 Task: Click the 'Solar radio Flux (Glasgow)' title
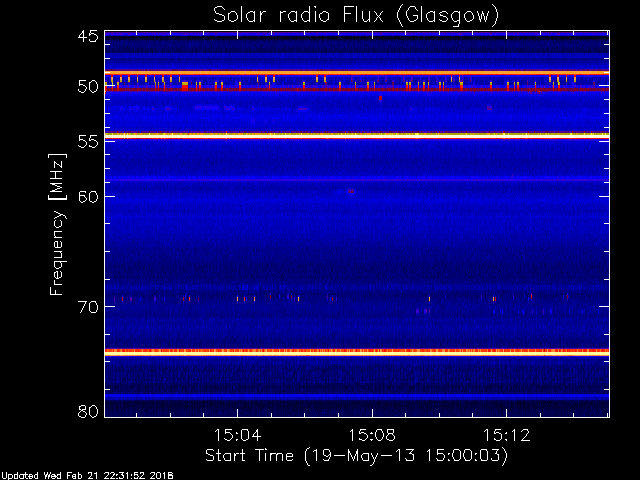(x=356, y=15)
